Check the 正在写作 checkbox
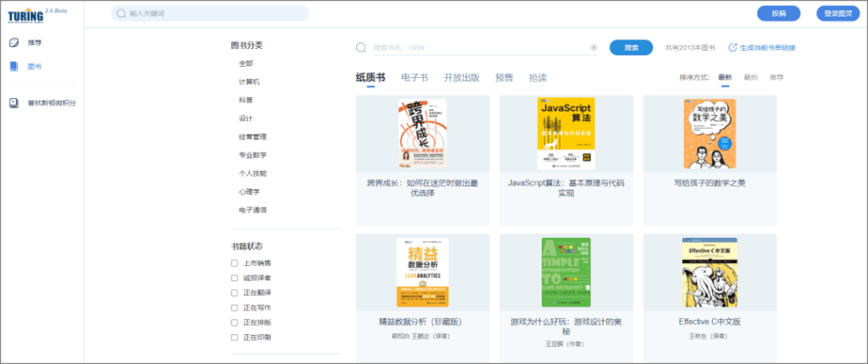 pyautogui.click(x=235, y=307)
